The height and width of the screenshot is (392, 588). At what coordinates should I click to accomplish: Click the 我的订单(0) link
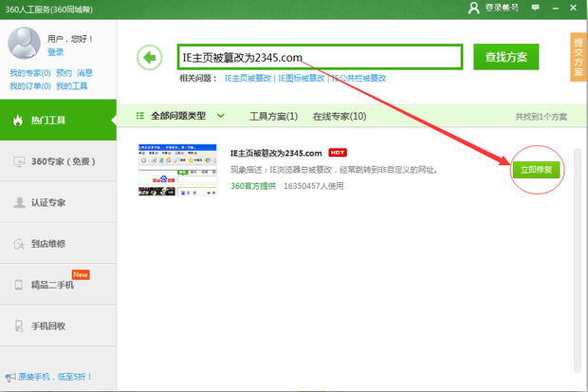[28, 86]
